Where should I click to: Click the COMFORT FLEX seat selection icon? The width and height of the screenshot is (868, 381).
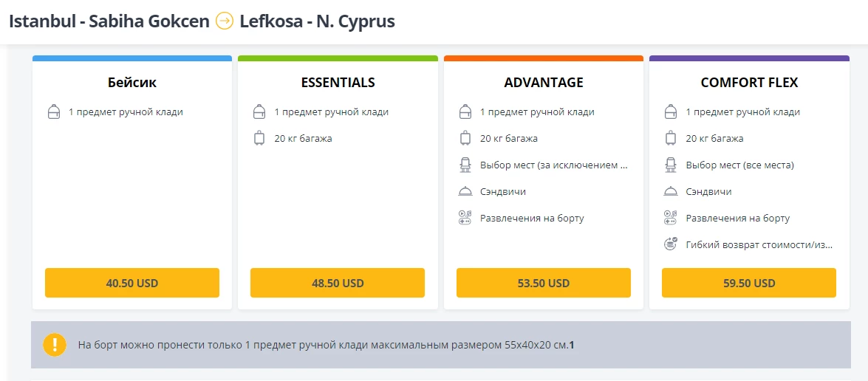(x=670, y=165)
